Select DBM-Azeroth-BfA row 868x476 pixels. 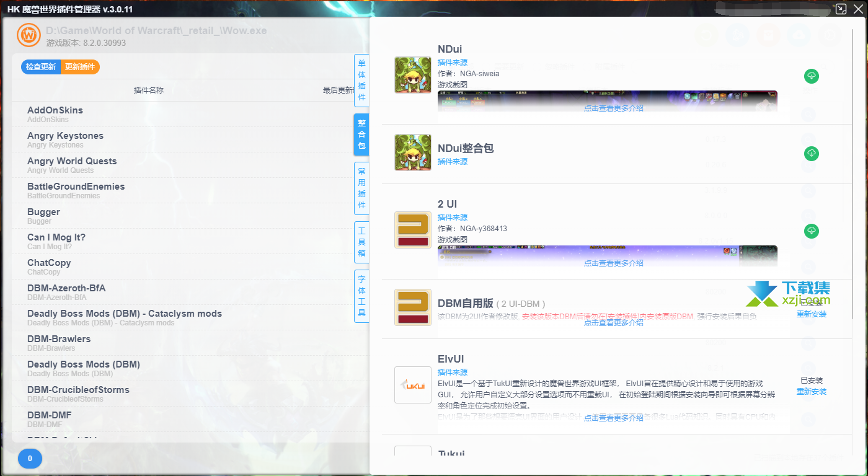click(189, 292)
